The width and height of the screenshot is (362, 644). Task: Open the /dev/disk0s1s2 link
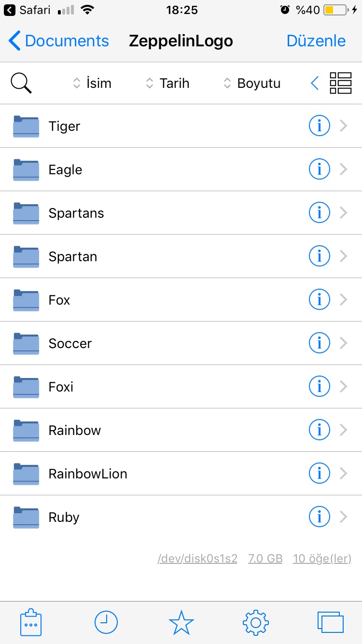(197, 558)
